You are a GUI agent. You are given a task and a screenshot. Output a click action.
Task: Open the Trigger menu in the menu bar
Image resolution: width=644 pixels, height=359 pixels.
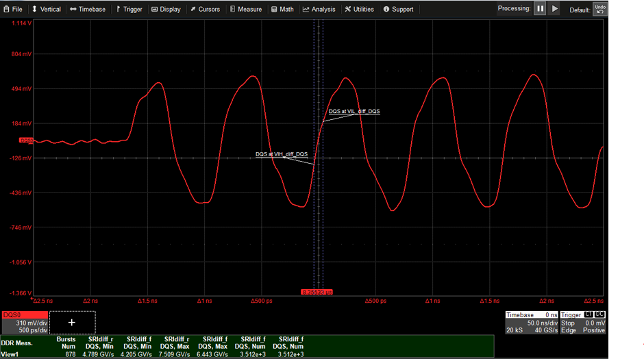129,9
